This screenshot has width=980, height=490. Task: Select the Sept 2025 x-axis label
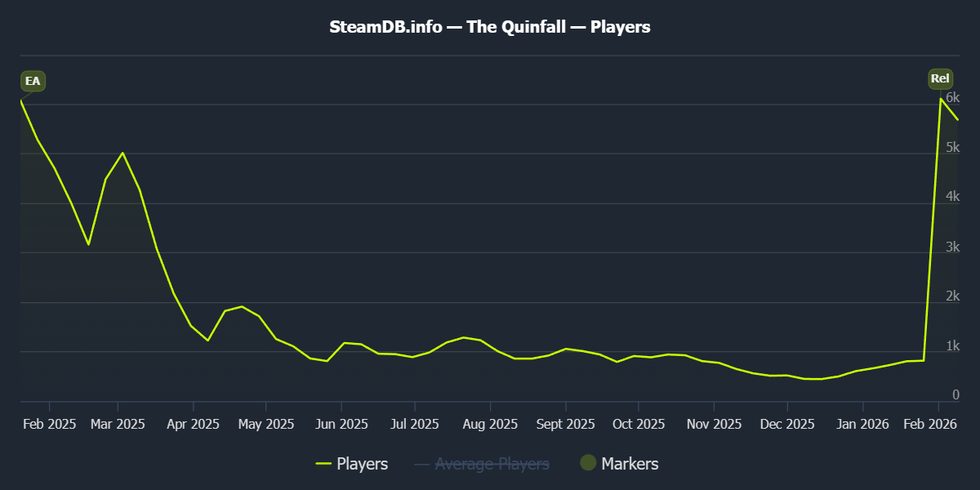(x=565, y=424)
